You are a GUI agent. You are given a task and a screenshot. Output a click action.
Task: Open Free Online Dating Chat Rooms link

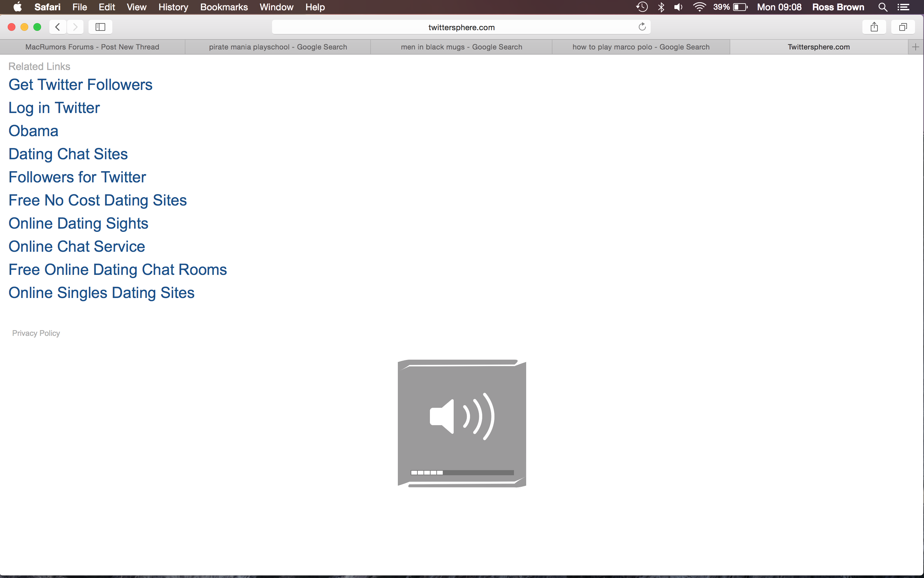point(118,269)
